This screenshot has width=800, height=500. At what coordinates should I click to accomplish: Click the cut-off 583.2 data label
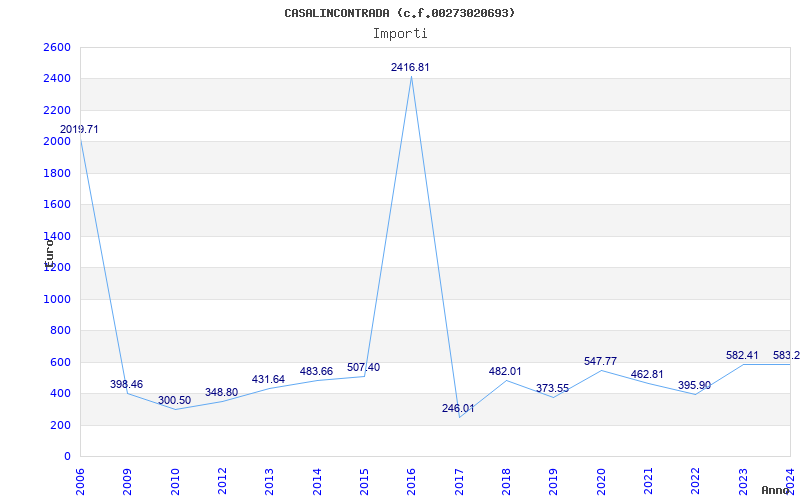pyautogui.click(x=786, y=356)
